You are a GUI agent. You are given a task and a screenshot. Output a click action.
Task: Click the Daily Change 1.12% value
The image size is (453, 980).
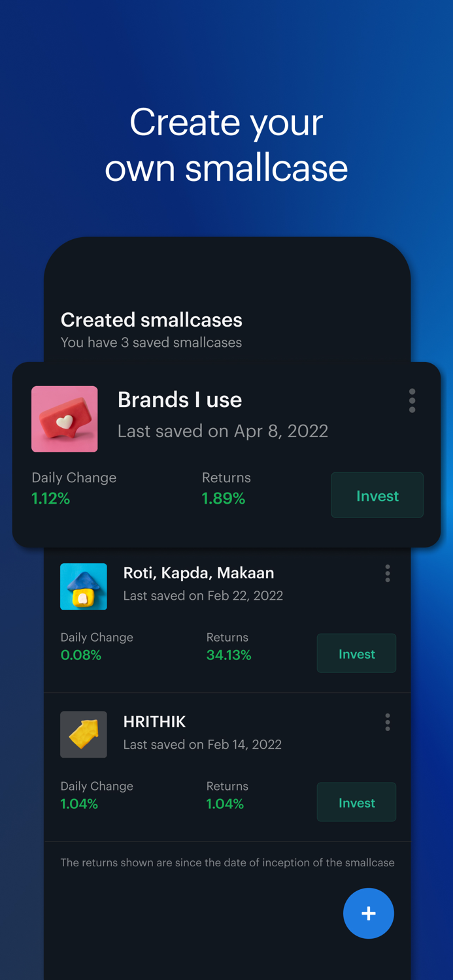pyautogui.click(x=50, y=498)
